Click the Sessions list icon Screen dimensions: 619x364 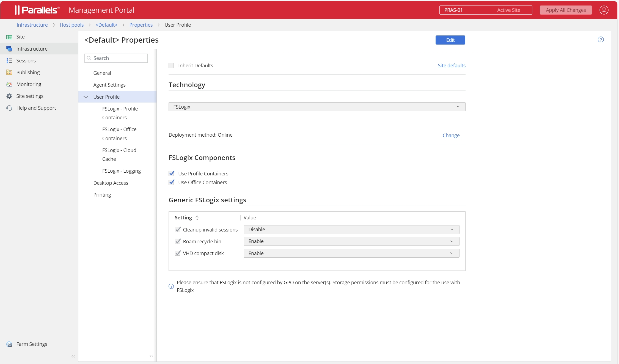pos(9,60)
